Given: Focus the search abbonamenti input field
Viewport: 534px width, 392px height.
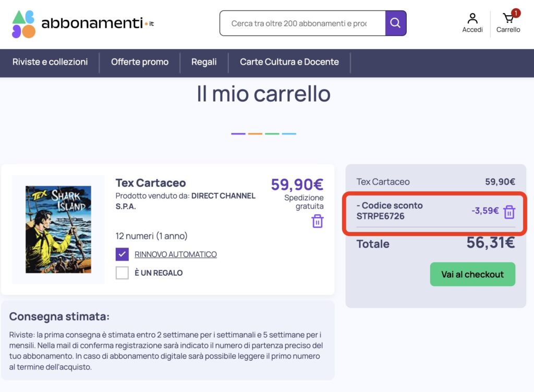Looking at the screenshot, I should pyautogui.click(x=302, y=23).
